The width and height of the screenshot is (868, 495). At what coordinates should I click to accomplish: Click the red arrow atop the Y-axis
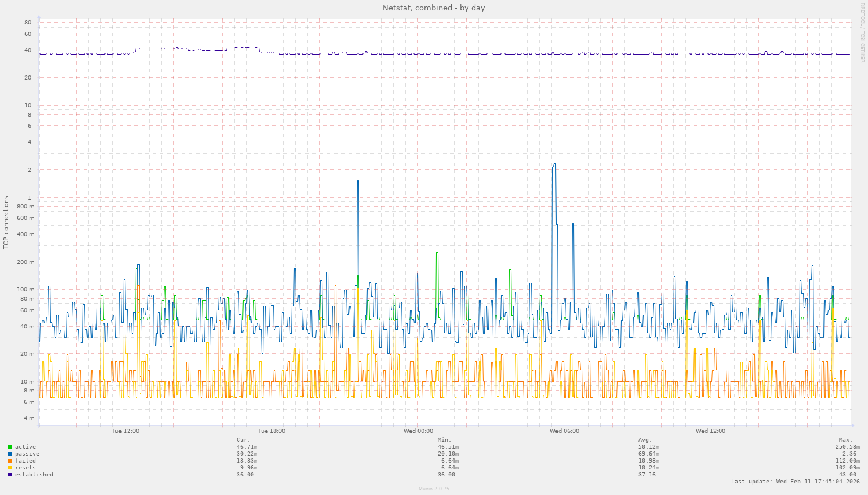point(38,16)
